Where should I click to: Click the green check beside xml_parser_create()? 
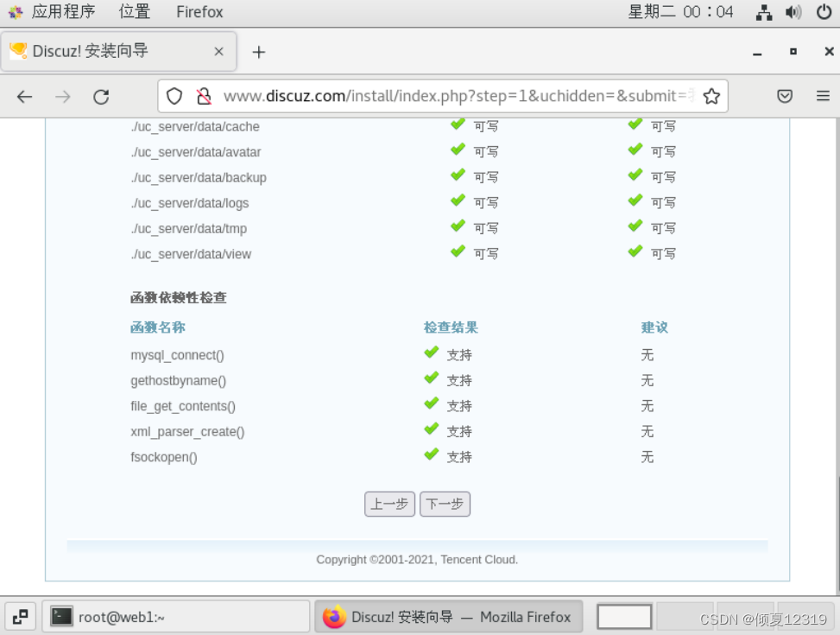point(432,429)
